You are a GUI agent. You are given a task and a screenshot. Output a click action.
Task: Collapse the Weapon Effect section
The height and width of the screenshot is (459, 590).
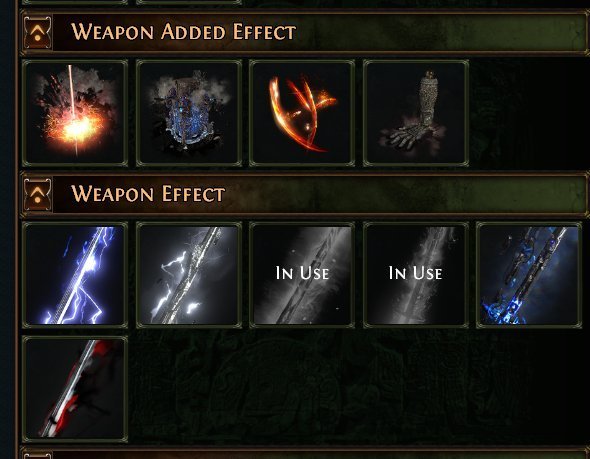(x=37, y=195)
